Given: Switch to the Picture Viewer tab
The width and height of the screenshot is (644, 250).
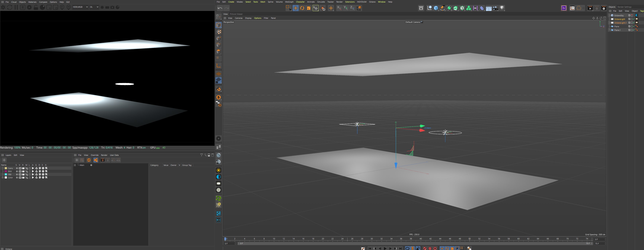Looking at the screenshot, I should (236, 14).
